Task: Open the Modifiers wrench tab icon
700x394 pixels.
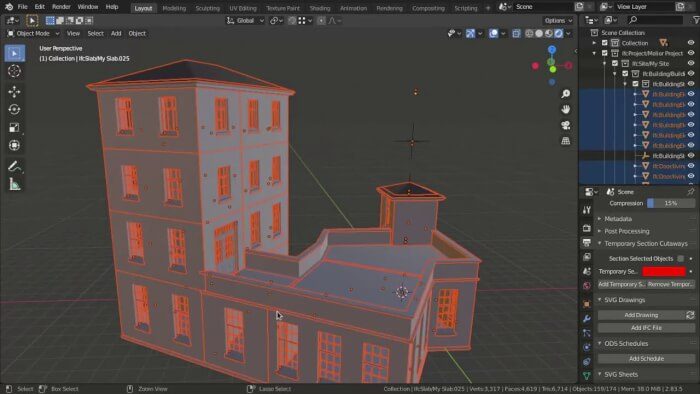Action: (587, 319)
